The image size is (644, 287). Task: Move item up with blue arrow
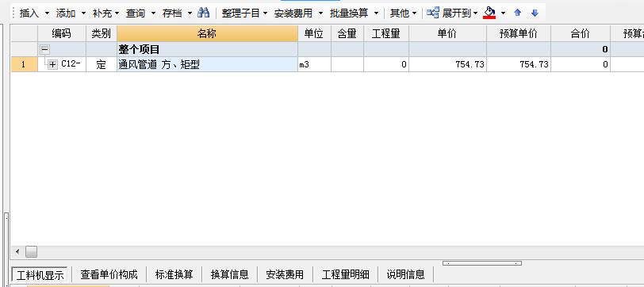point(517,13)
